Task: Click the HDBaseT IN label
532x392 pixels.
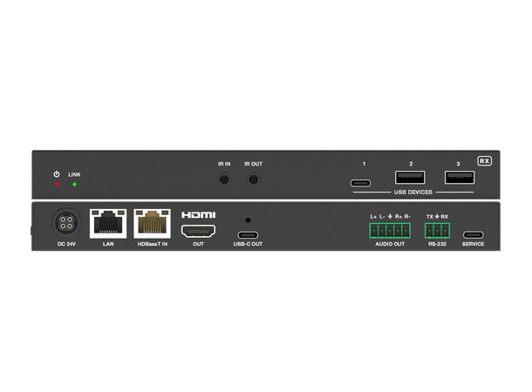Action: coord(153,244)
